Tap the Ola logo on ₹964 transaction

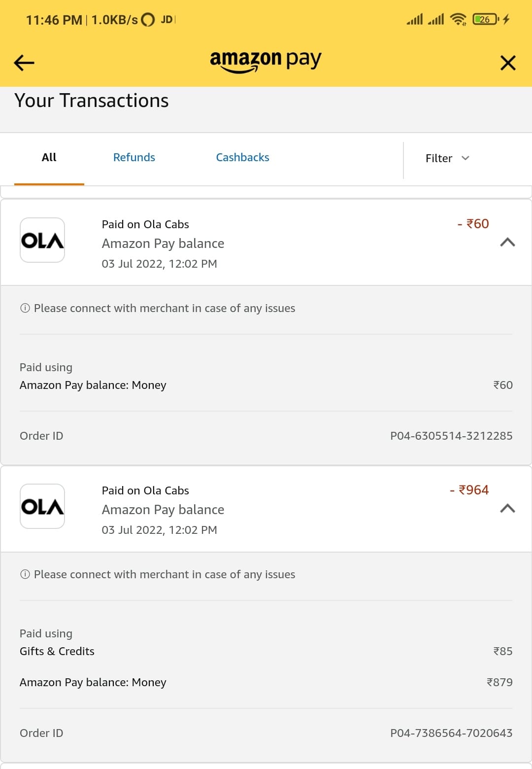(42, 507)
